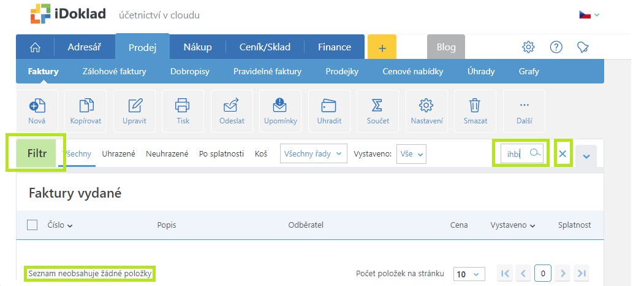Open the Vystaveno Vše dropdown
Viewport: 644px width, 286px height.
coord(411,154)
